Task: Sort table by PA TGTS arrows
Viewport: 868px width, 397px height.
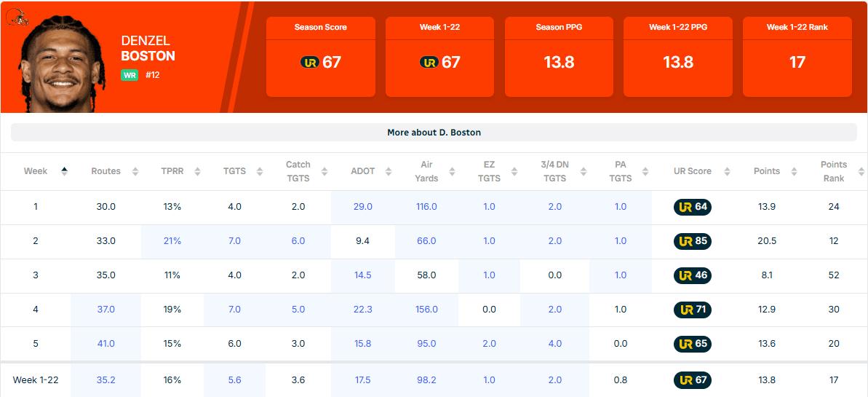Action: [645, 171]
